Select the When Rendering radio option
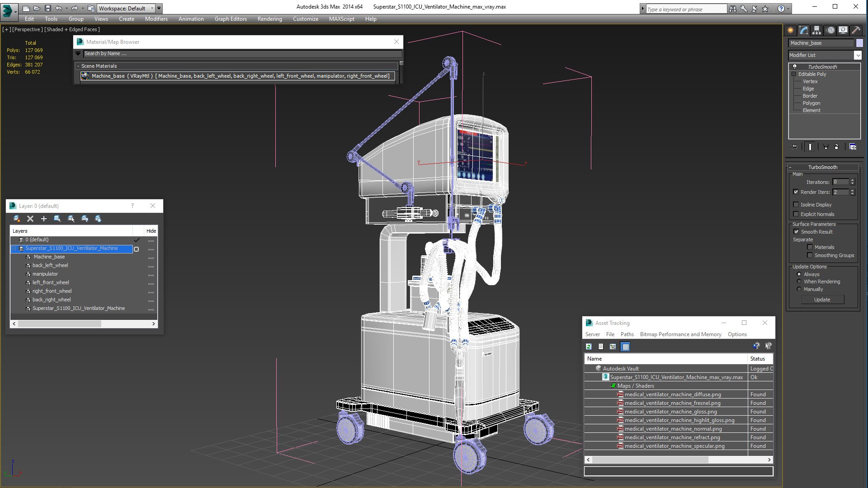868x488 pixels. tap(799, 282)
